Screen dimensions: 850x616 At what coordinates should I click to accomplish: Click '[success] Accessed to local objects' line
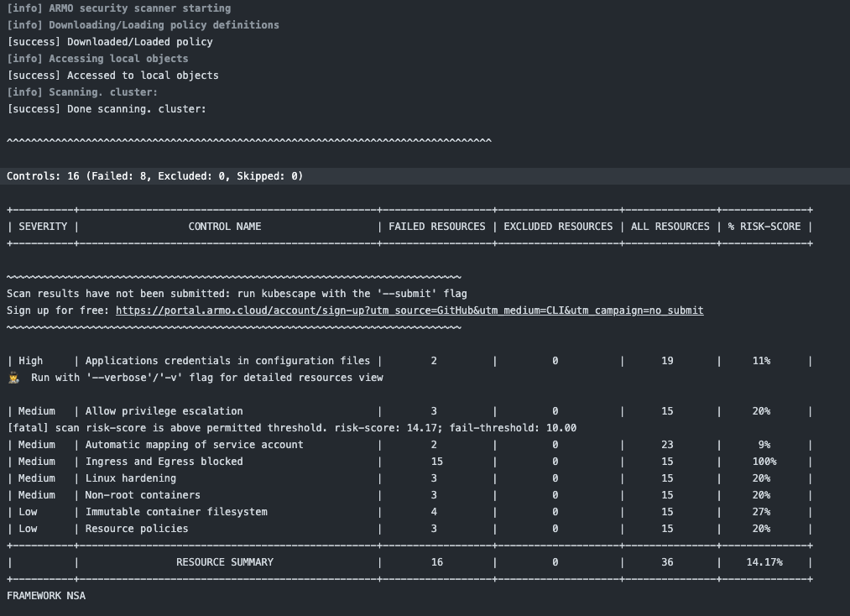click(112, 76)
